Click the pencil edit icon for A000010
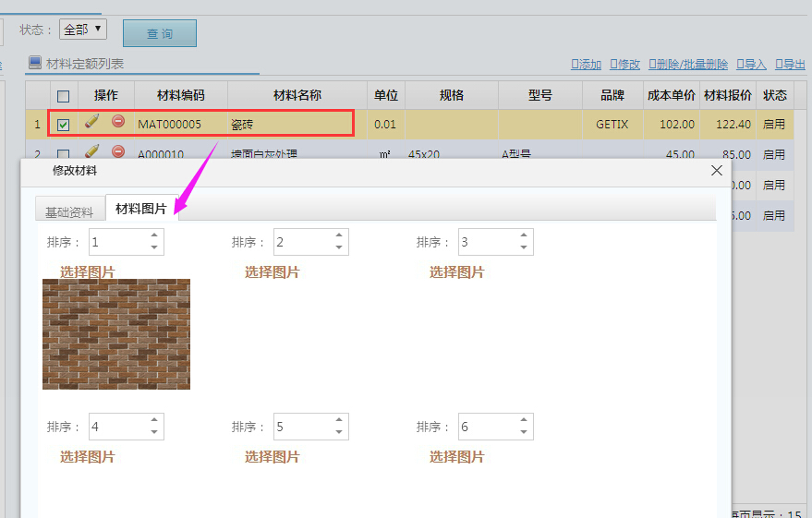 point(91,151)
